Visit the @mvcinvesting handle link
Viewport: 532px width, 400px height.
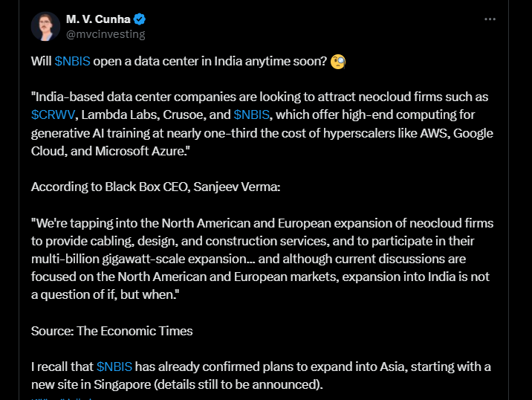[x=106, y=34]
